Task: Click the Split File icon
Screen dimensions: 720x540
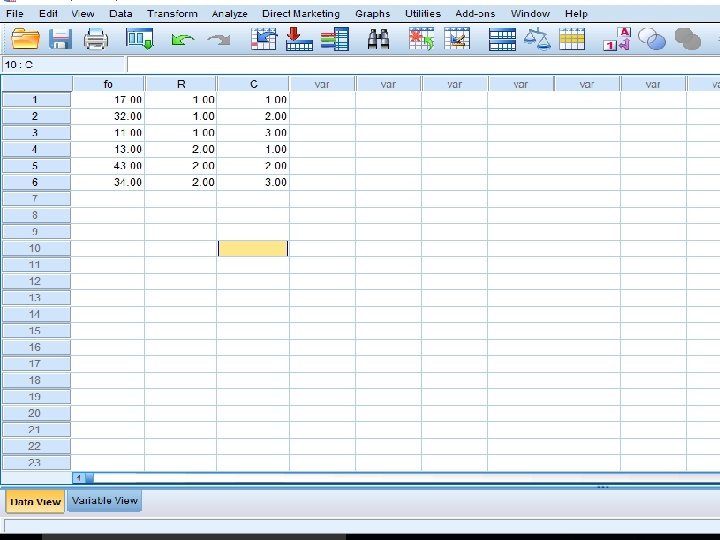Action: 502,39
